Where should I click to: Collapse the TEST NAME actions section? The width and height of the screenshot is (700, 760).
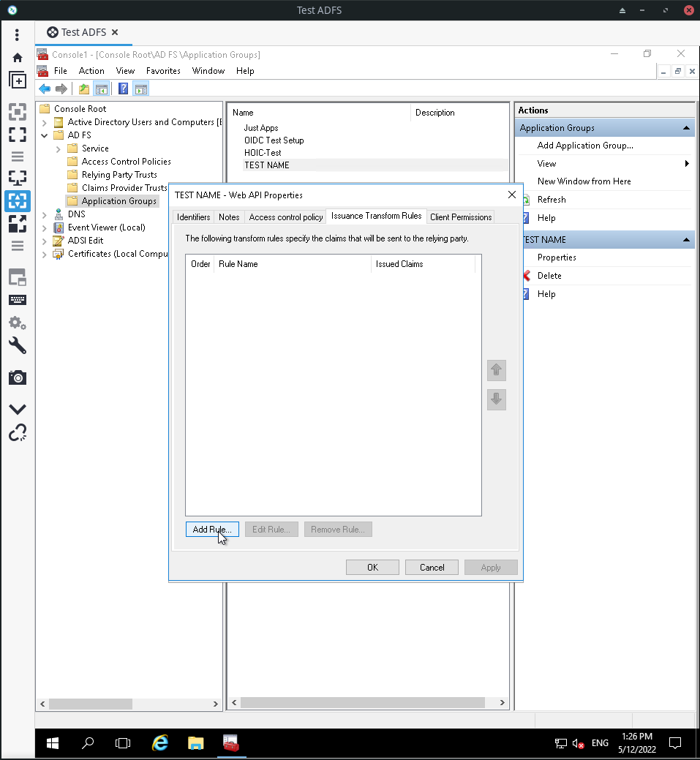tap(686, 239)
